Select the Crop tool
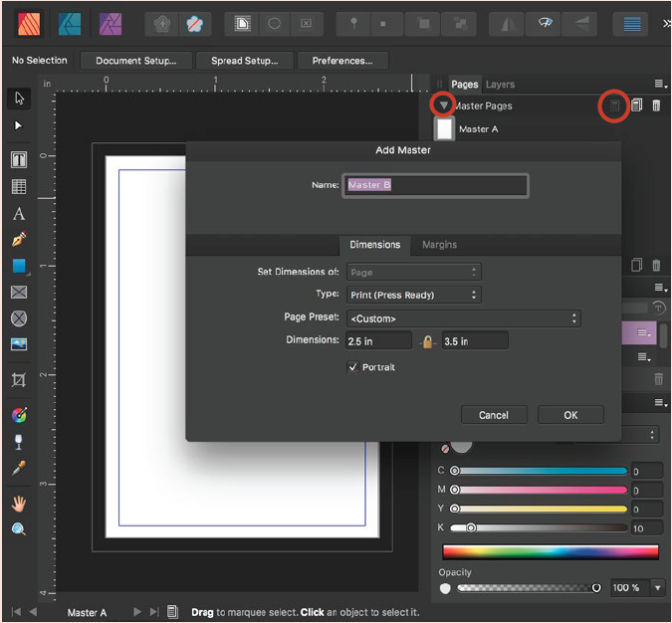 point(18,380)
